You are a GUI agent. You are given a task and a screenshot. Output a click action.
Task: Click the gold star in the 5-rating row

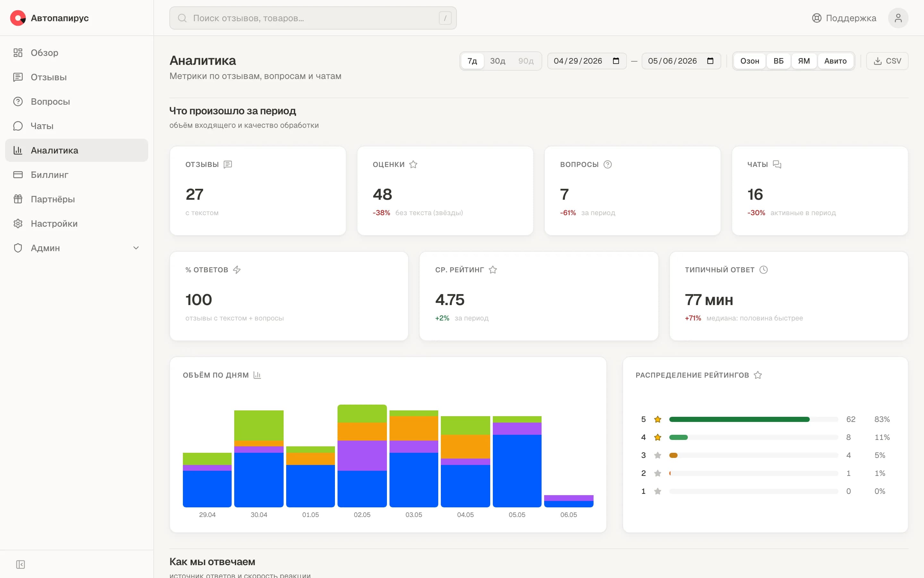[657, 419]
